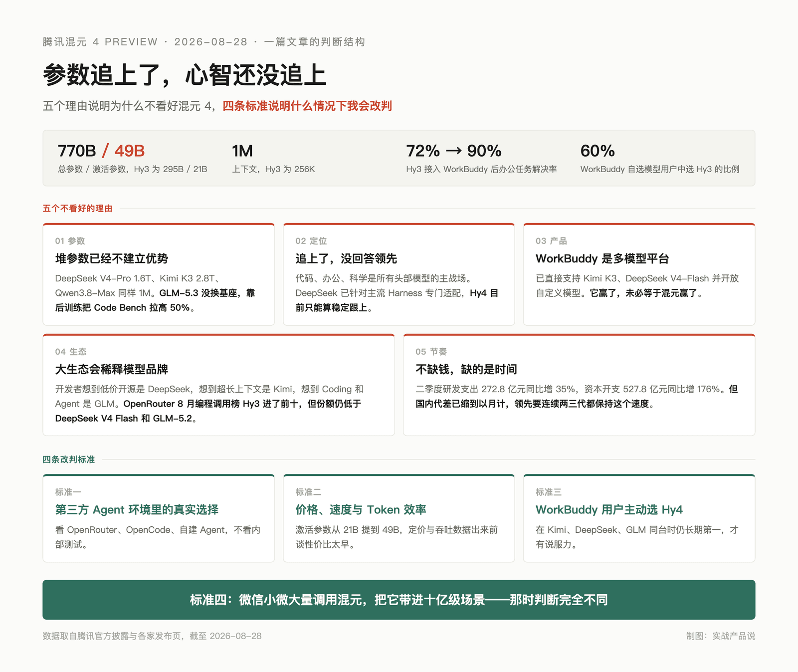
Task: Click card title WorkBuddy 是多模型平台
Action: pyautogui.click(x=602, y=258)
